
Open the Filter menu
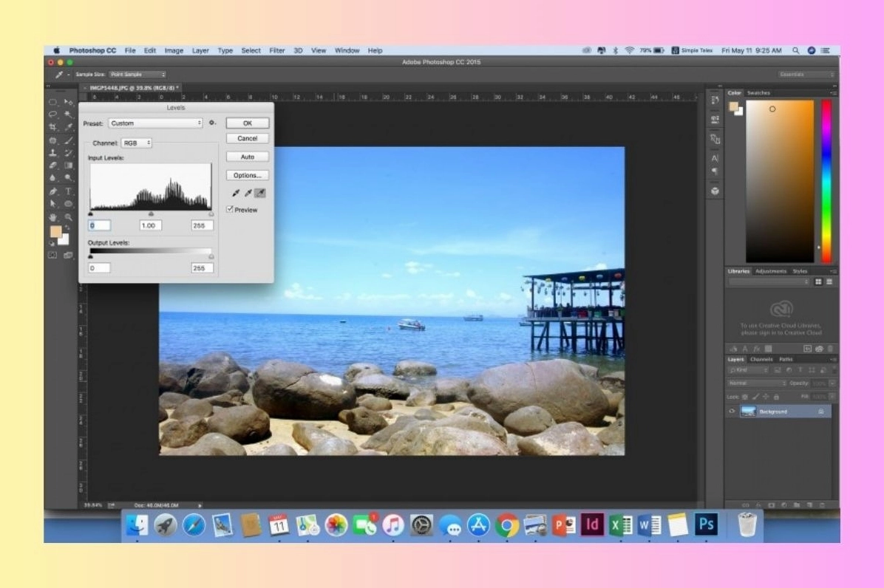pyautogui.click(x=277, y=51)
